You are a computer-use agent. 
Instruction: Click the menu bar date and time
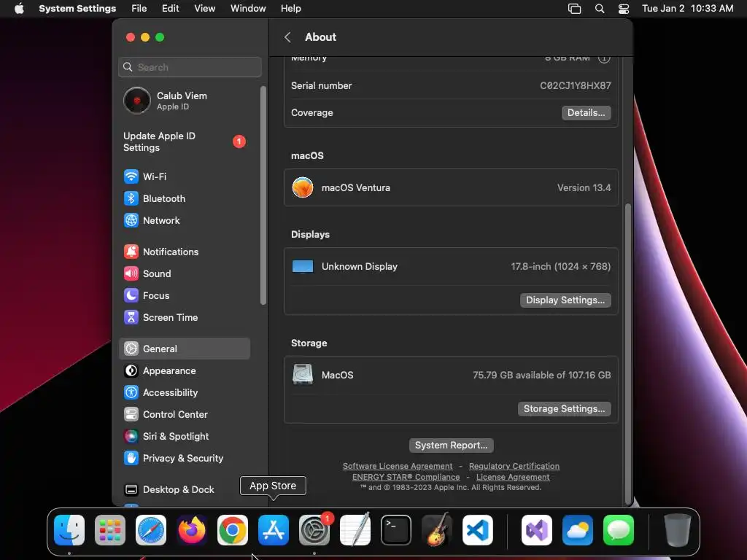[x=687, y=9]
